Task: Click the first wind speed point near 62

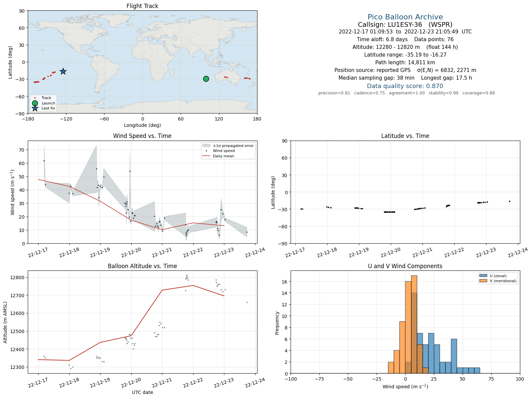Action: pyautogui.click(x=44, y=161)
